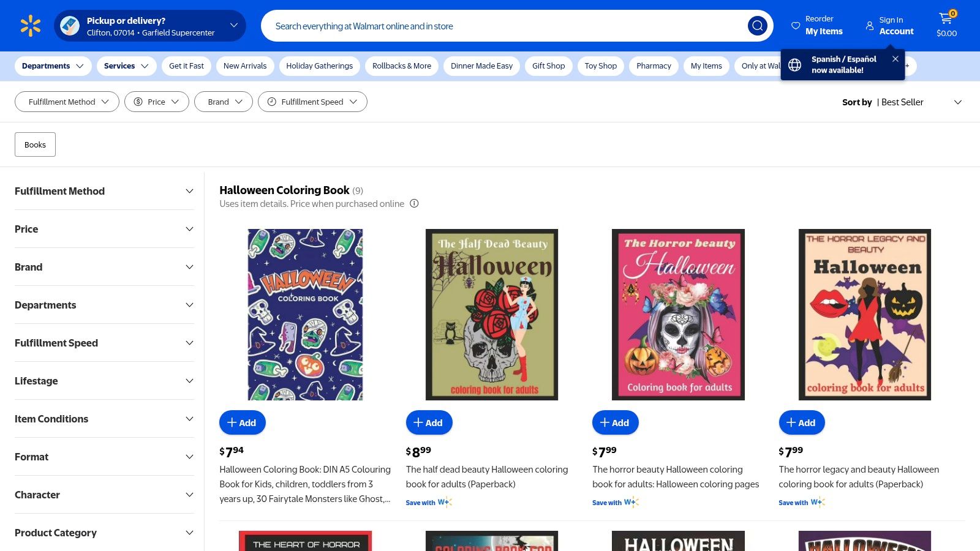Open The Horror beauty book cover thumbnail
Viewport: 980px width, 551px height.
(x=678, y=315)
